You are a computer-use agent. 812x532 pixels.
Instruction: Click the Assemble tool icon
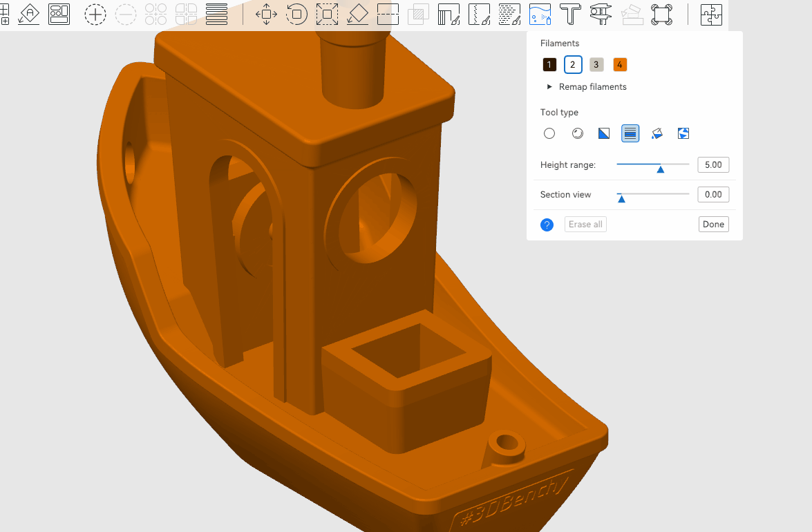point(631,14)
